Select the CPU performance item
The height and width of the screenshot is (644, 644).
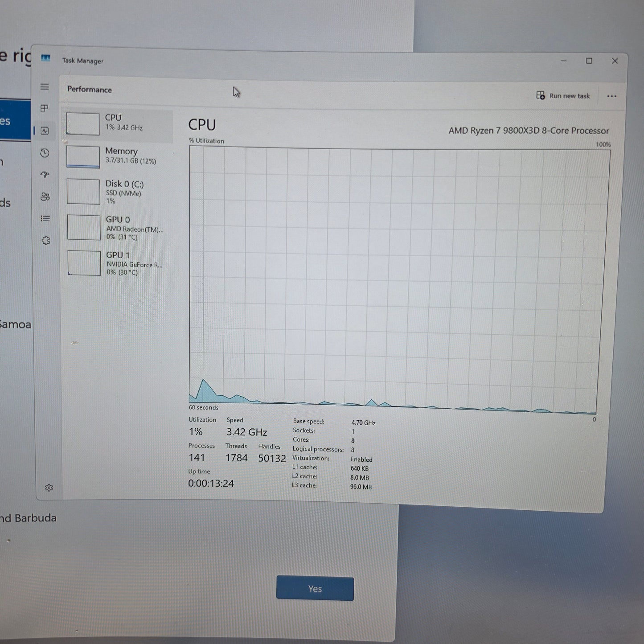118,123
